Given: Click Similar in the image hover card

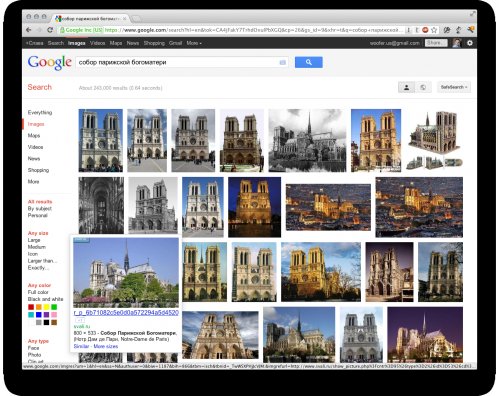Looking at the screenshot, I should pos(81,346).
